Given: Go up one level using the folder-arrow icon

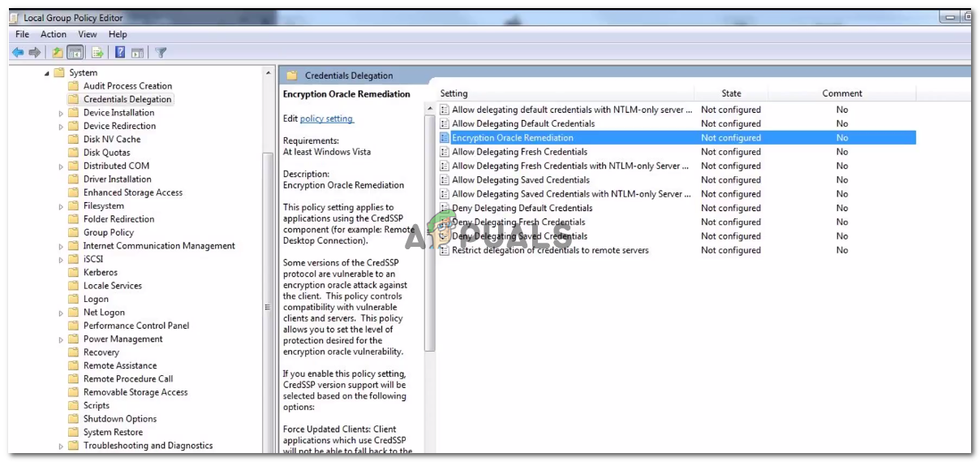Looking at the screenshot, I should point(58,53).
